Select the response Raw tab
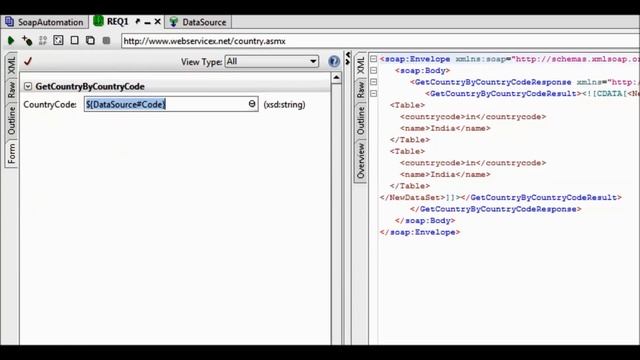Viewport: 640px width, 360px height. pyautogui.click(x=360, y=89)
